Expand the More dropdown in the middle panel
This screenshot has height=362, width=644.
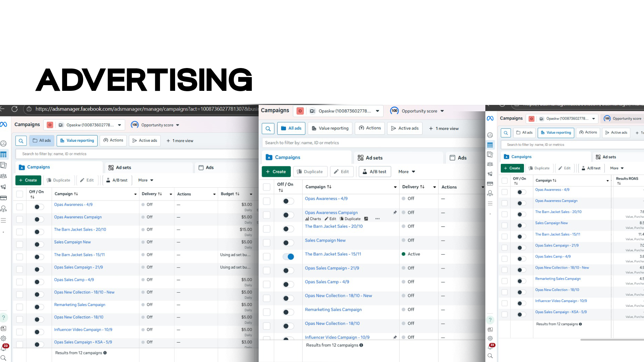point(407,172)
